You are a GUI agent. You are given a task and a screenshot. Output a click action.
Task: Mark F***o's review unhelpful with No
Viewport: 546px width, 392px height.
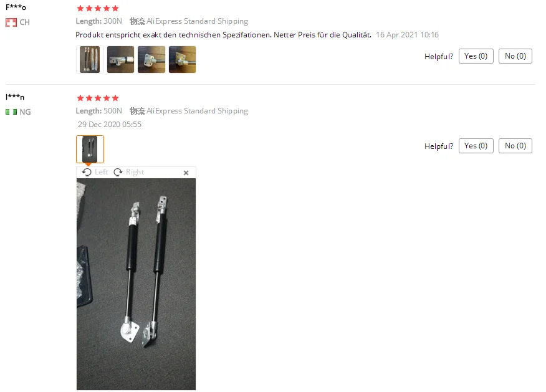click(515, 56)
